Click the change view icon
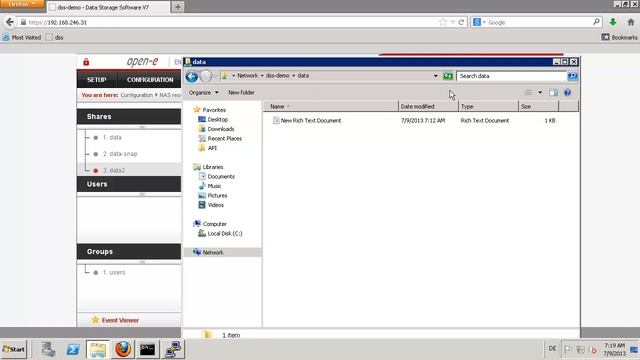Viewport: 640px width, 360px height. [528, 93]
